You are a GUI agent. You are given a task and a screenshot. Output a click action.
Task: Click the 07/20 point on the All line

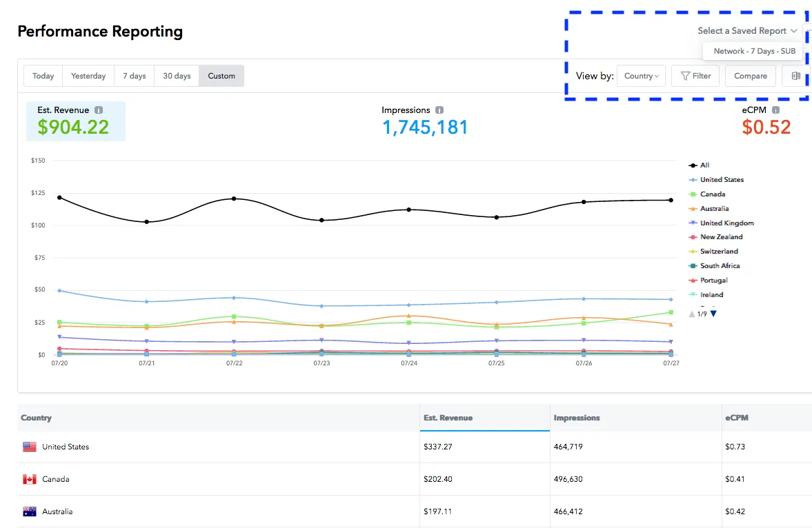point(59,198)
